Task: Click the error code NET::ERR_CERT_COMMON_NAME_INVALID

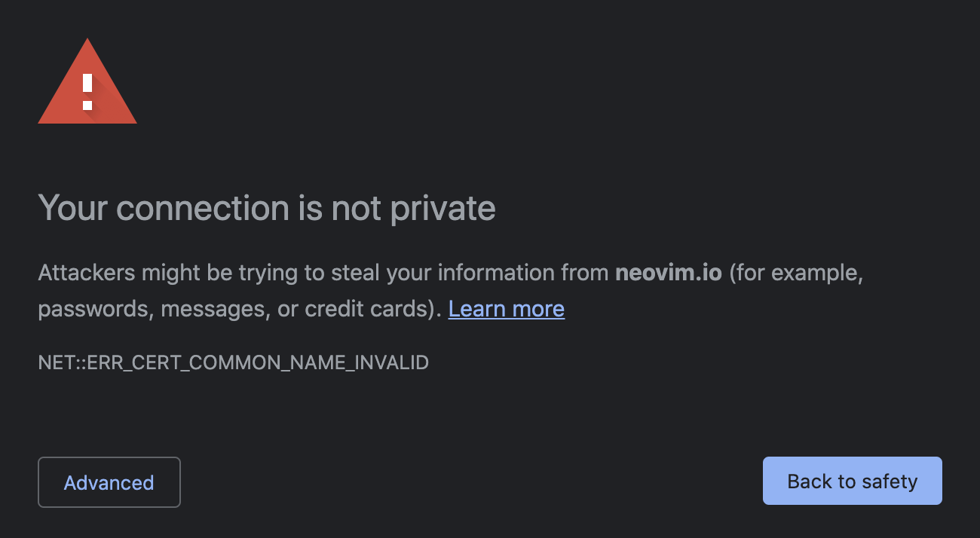Action: click(x=233, y=362)
